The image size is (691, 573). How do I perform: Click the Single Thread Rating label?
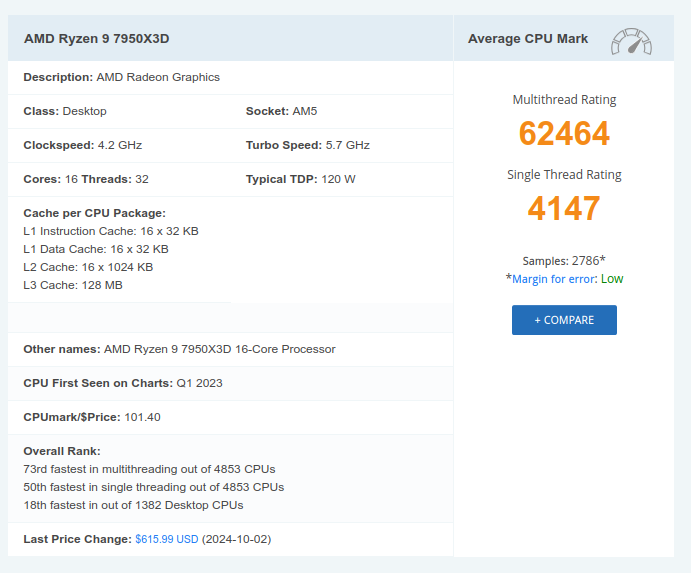[x=564, y=175]
